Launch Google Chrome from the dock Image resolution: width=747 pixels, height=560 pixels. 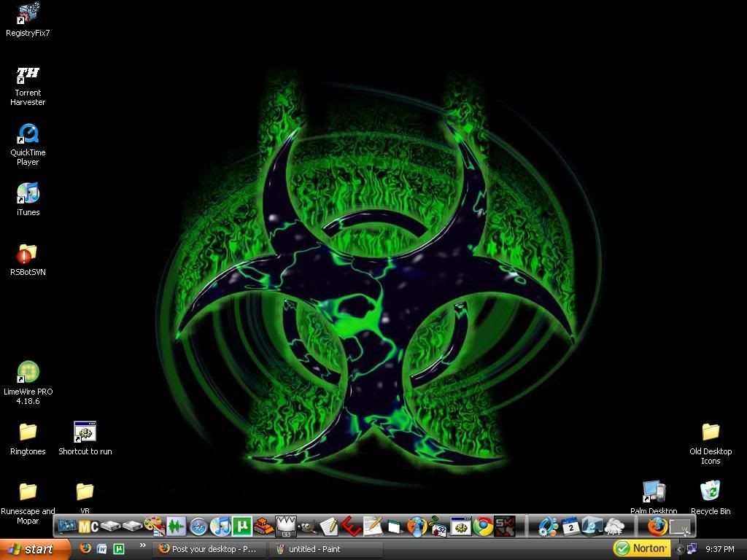[482, 526]
